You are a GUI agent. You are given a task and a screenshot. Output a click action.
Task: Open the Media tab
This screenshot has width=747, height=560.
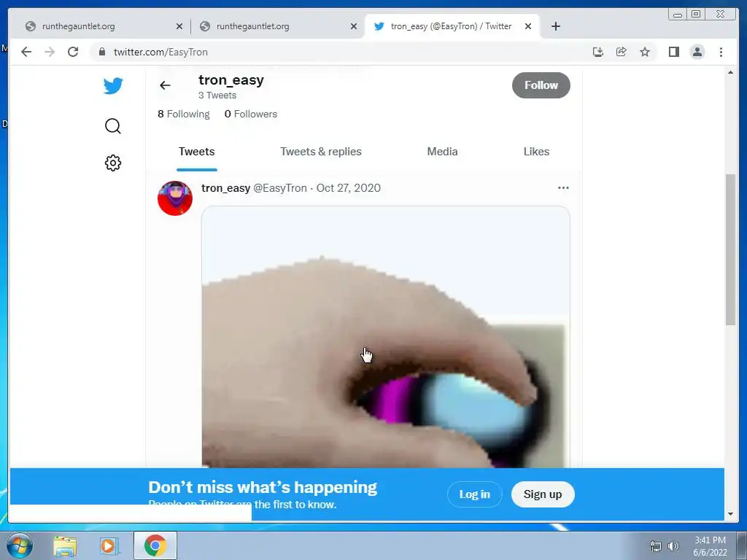[x=442, y=152]
